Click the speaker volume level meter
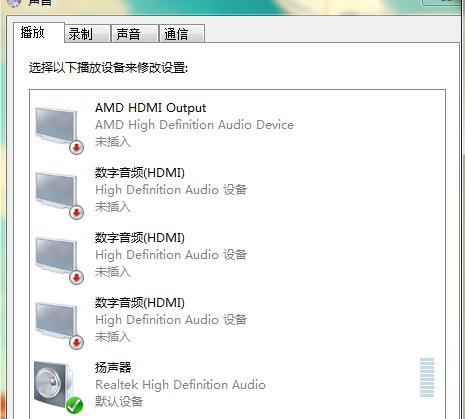The image size is (465, 419). click(x=427, y=377)
